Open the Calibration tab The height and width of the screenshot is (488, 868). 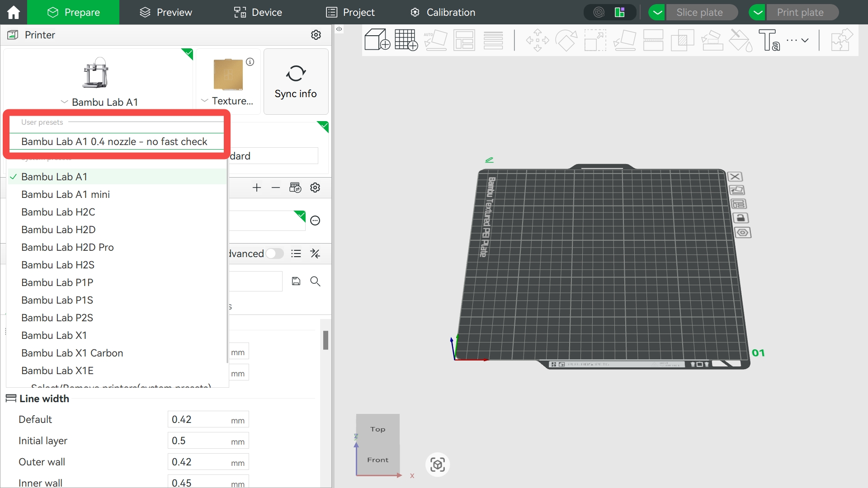[x=443, y=12]
